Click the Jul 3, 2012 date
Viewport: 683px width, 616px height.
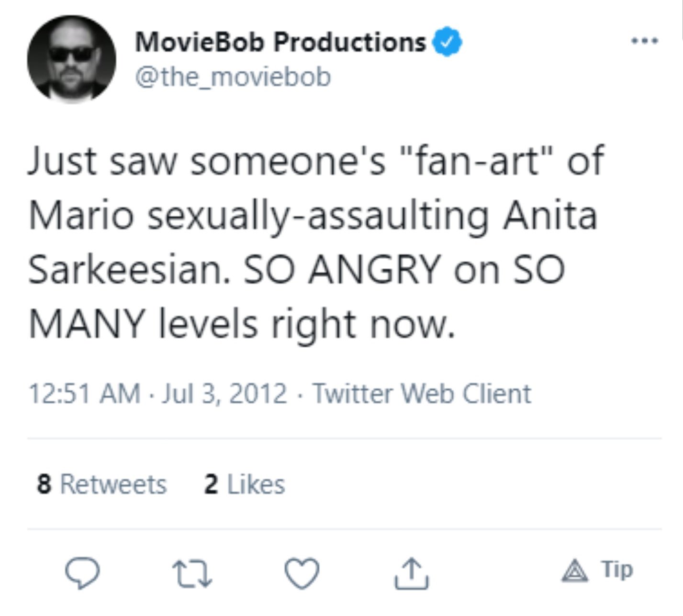(x=224, y=394)
